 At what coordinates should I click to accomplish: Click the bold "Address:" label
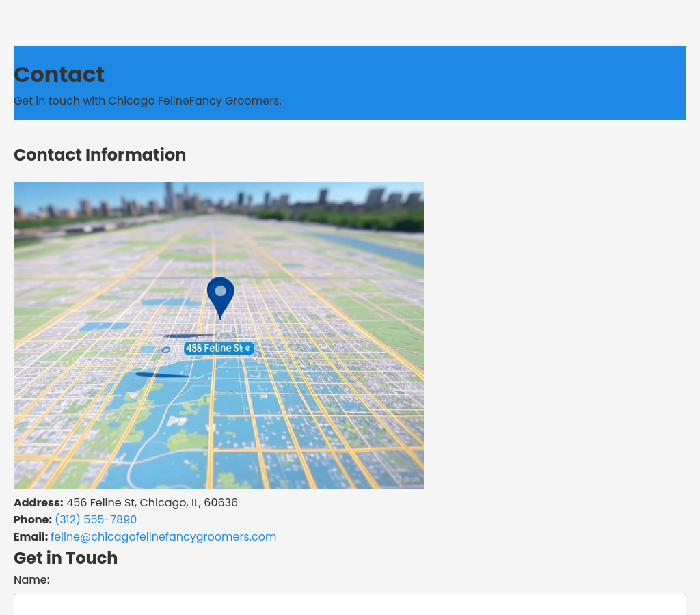click(38, 503)
